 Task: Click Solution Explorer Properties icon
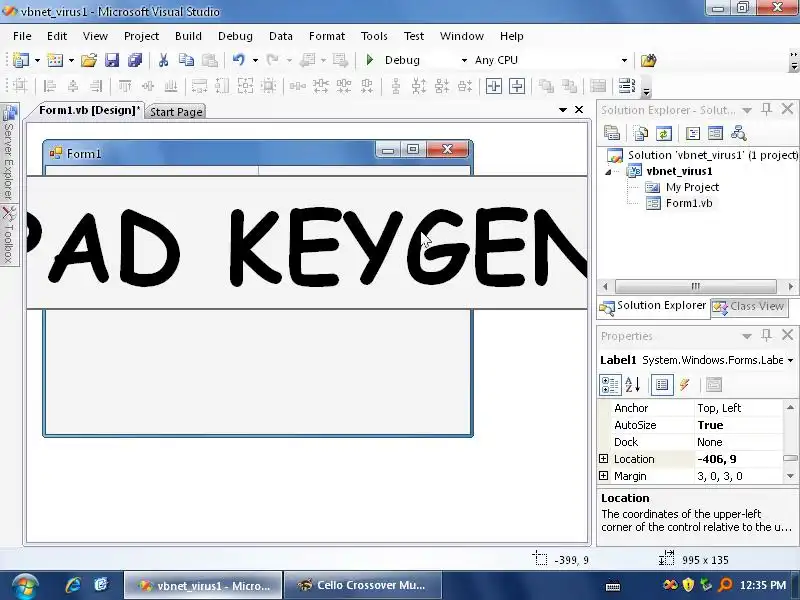point(612,134)
